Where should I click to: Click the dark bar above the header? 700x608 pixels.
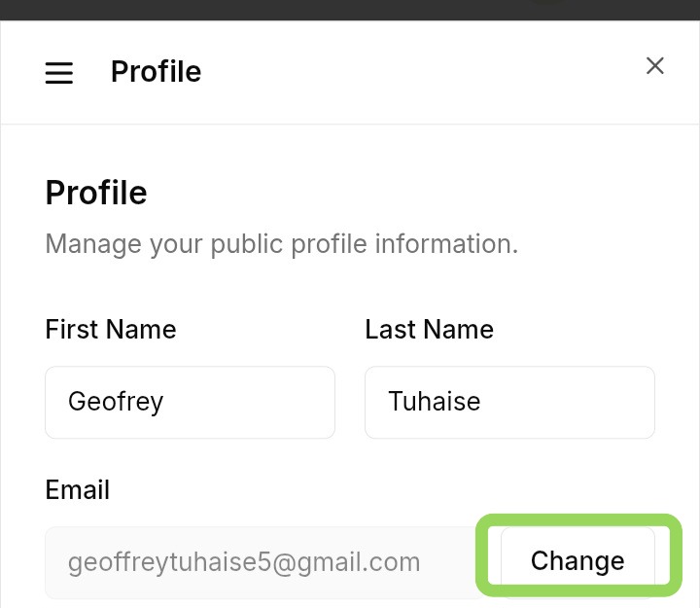point(350,10)
